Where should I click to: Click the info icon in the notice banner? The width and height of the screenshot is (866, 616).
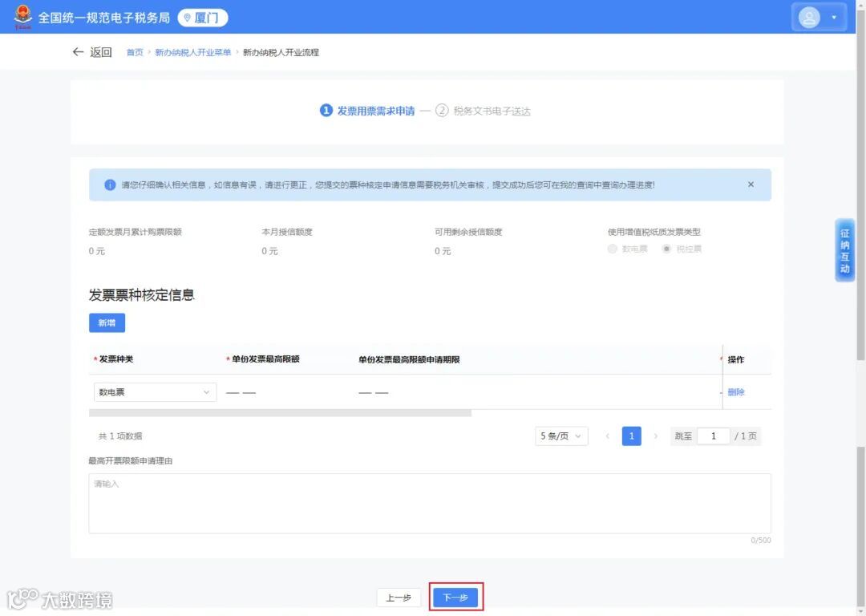[110, 184]
